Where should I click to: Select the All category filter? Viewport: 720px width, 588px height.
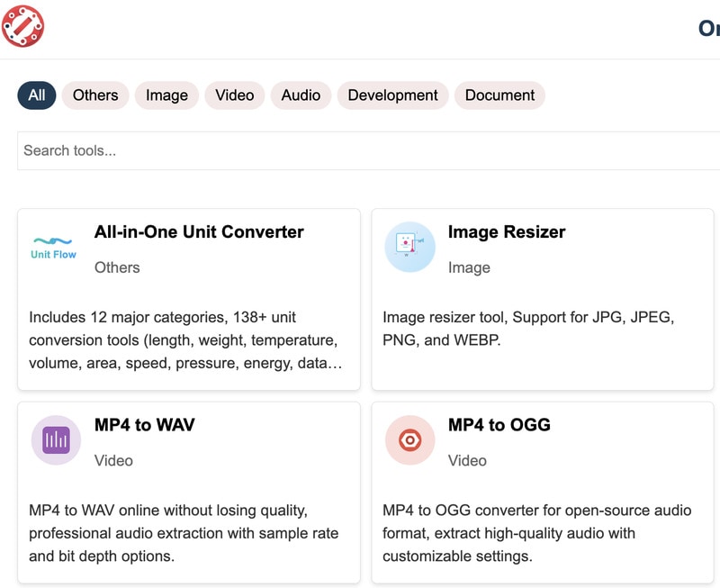tap(37, 95)
